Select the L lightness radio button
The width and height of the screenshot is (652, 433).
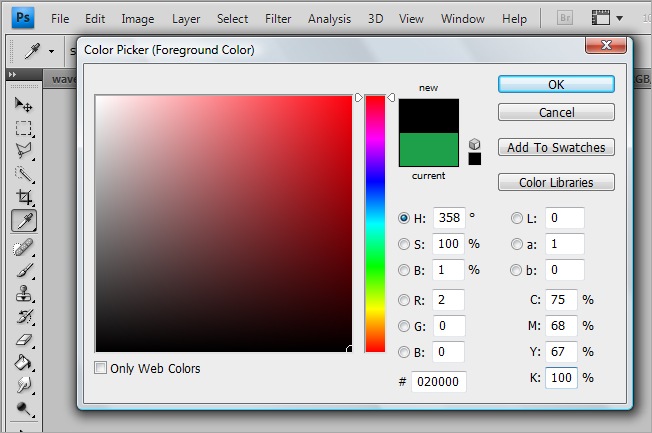[516, 218]
